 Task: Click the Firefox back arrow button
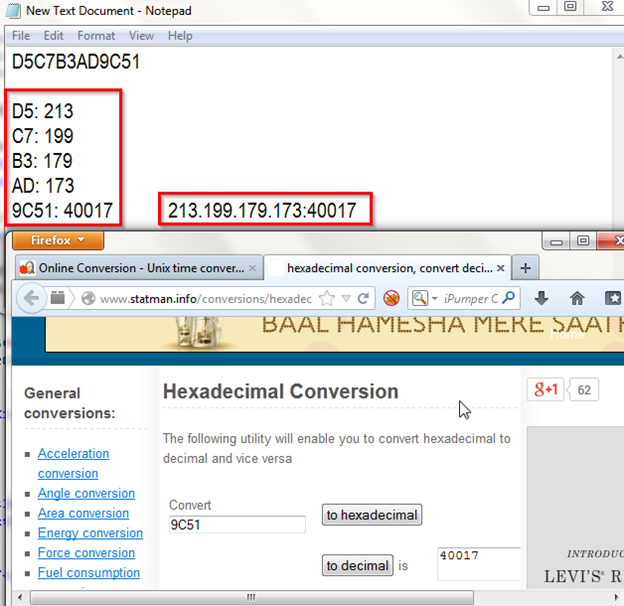coord(31,298)
